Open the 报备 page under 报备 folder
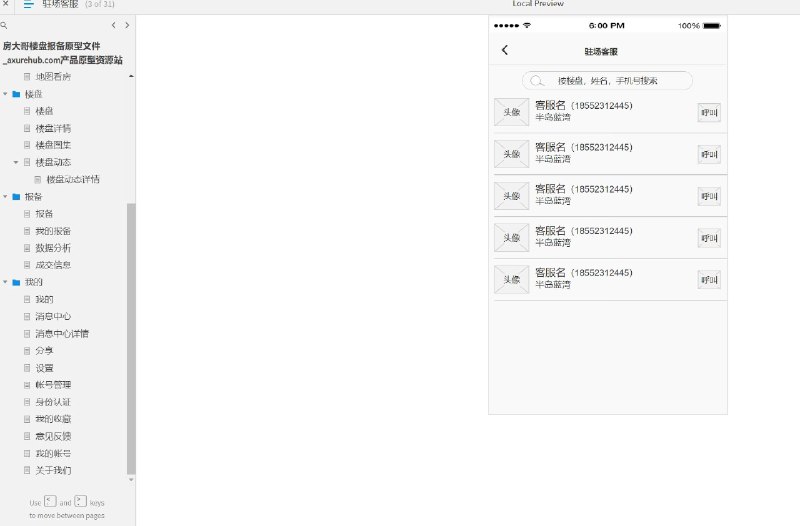 pyautogui.click(x=44, y=214)
